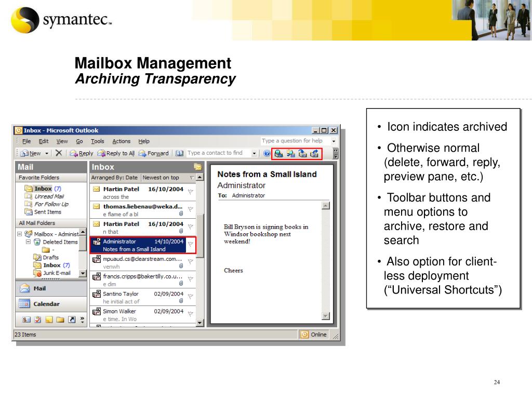Click the New mail button
This screenshot has width=532, height=399.
(x=31, y=153)
